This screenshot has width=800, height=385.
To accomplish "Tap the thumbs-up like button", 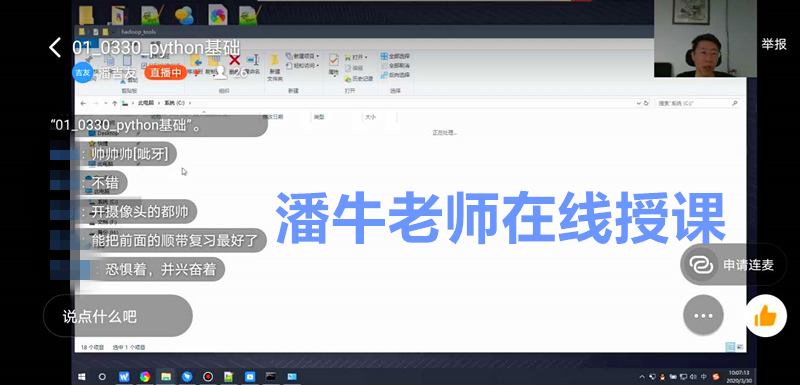I will (x=765, y=316).
